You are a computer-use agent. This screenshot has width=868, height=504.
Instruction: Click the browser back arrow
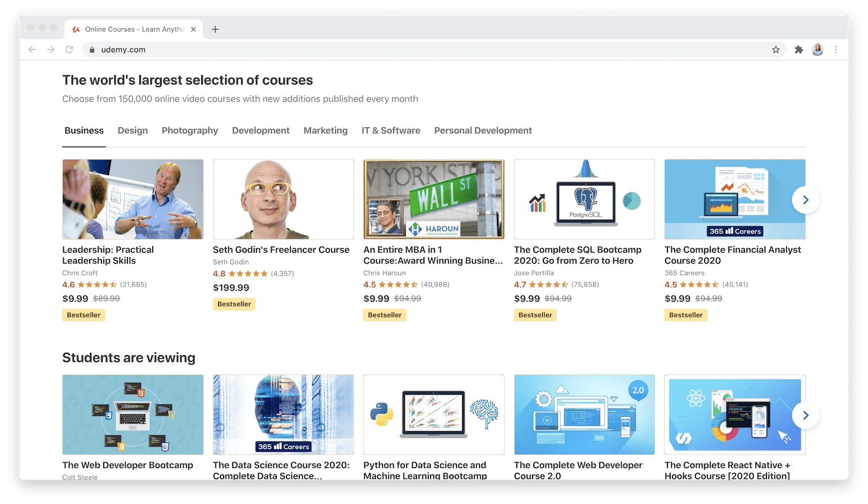coord(32,50)
